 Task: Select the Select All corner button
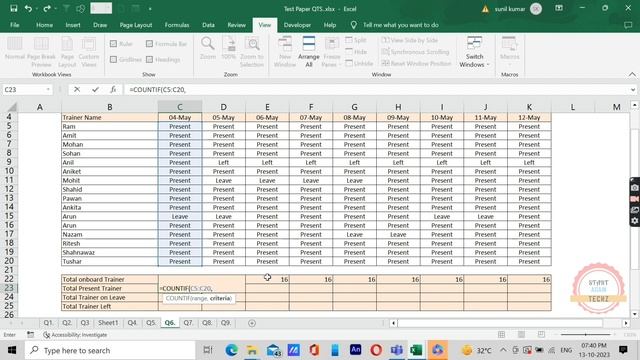(x=12, y=107)
